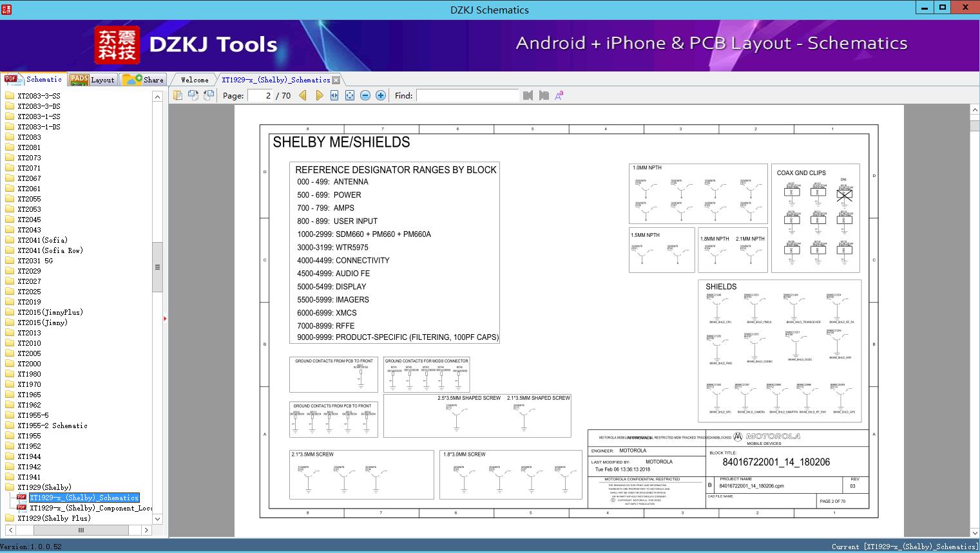Viewport: 980px width, 553px height.
Task: Click the copy/paste pages toolbar icon
Action: click(178, 95)
